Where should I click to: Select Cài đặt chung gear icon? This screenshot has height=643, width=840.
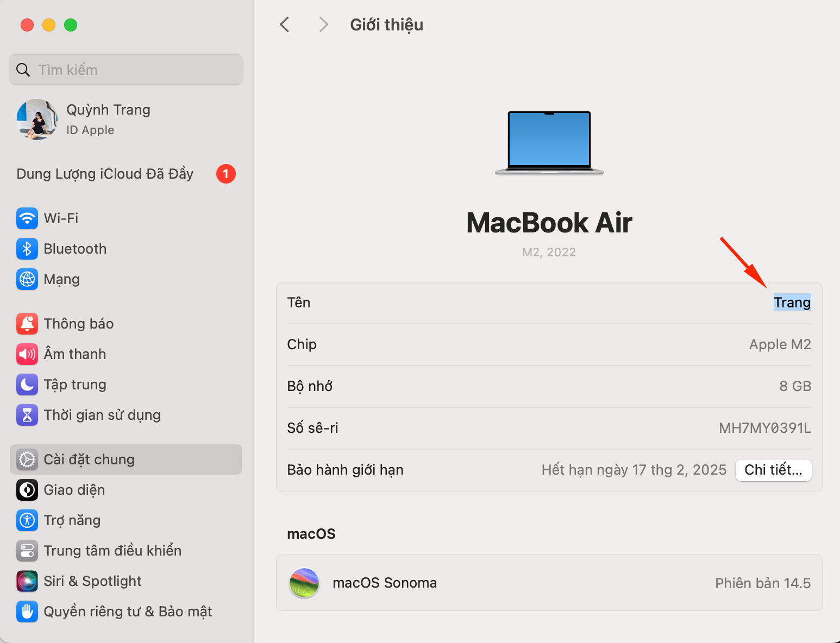(27, 459)
